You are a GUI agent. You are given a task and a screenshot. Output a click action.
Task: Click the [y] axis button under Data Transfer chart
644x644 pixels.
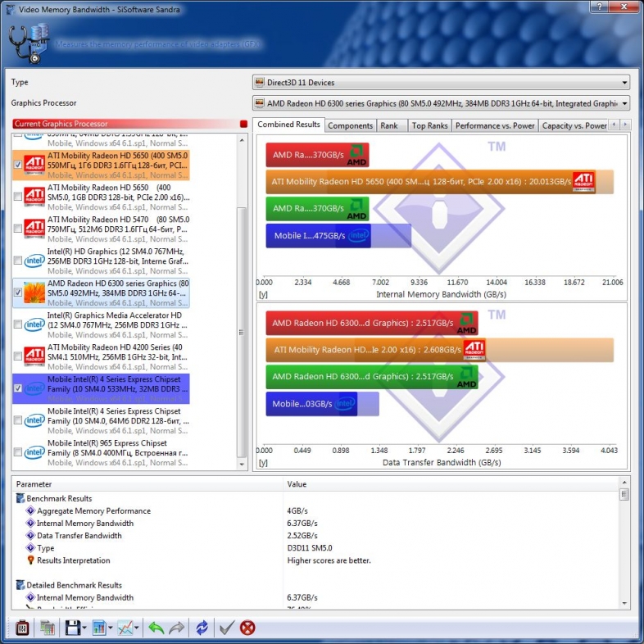[263, 463]
